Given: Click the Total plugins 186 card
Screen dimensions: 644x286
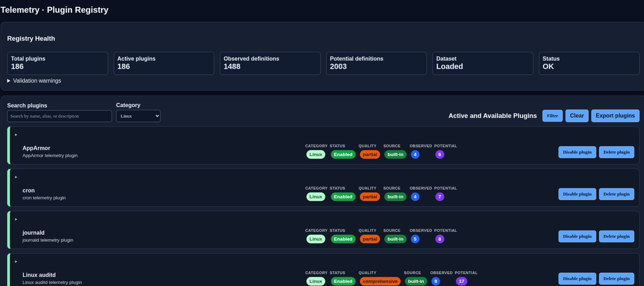Looking at the screenshot, I should pos(57,63).
